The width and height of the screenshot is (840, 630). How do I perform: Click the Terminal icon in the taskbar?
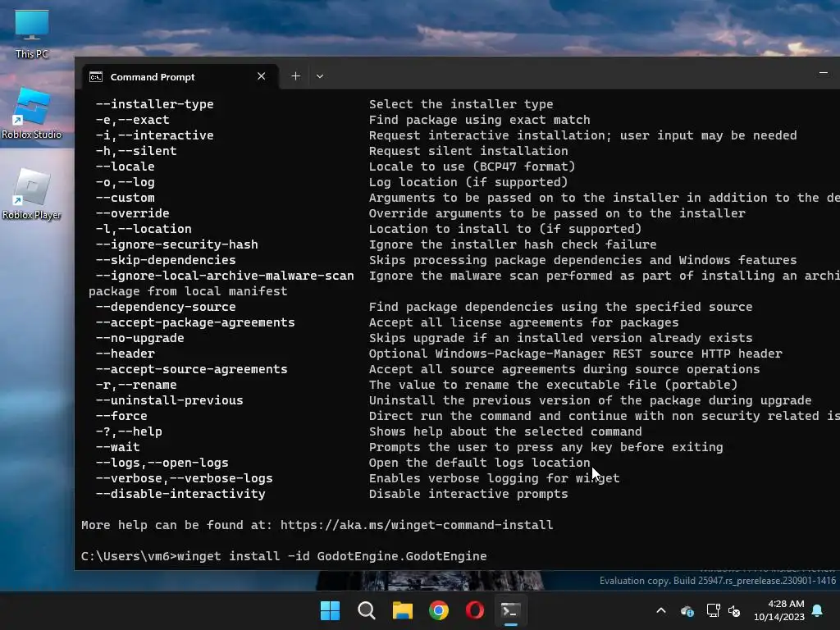(x=510, y=610)
